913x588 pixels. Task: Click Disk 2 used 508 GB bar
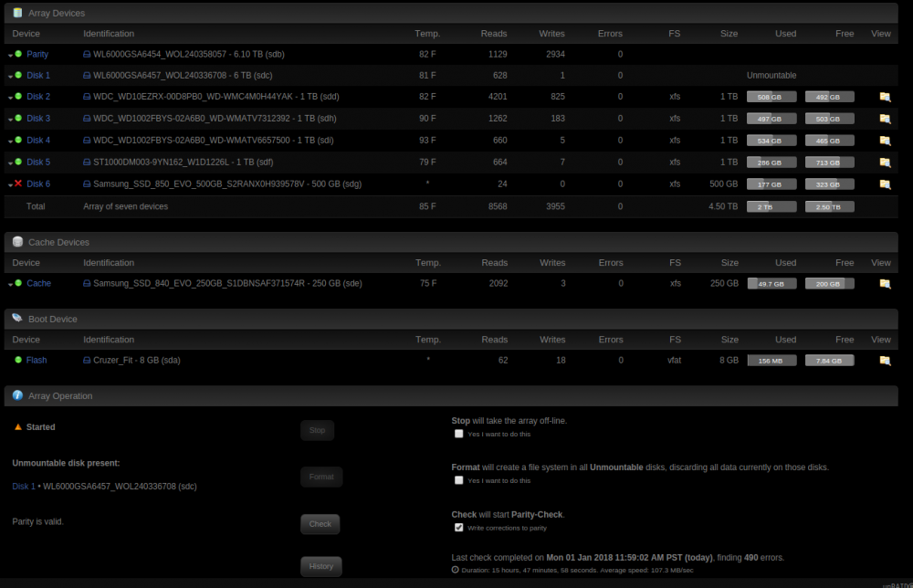coord(771,97)
